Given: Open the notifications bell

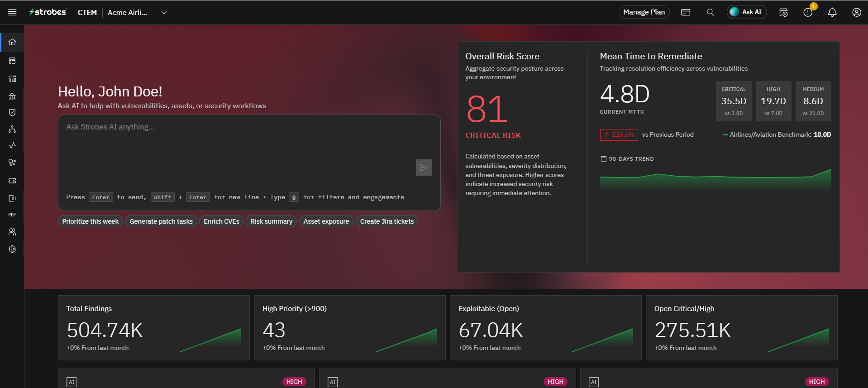Looking at the screenshot, I should [x=832, y=12].
